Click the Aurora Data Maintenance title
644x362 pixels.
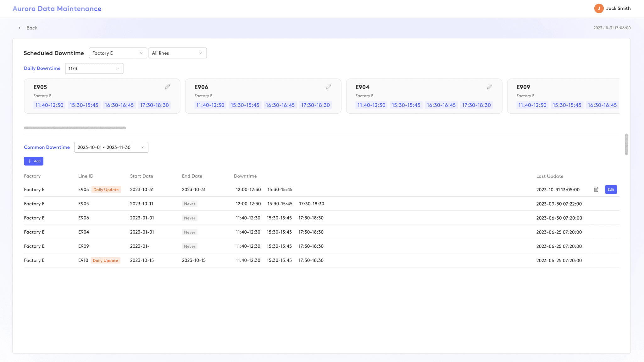coord(57,8)
